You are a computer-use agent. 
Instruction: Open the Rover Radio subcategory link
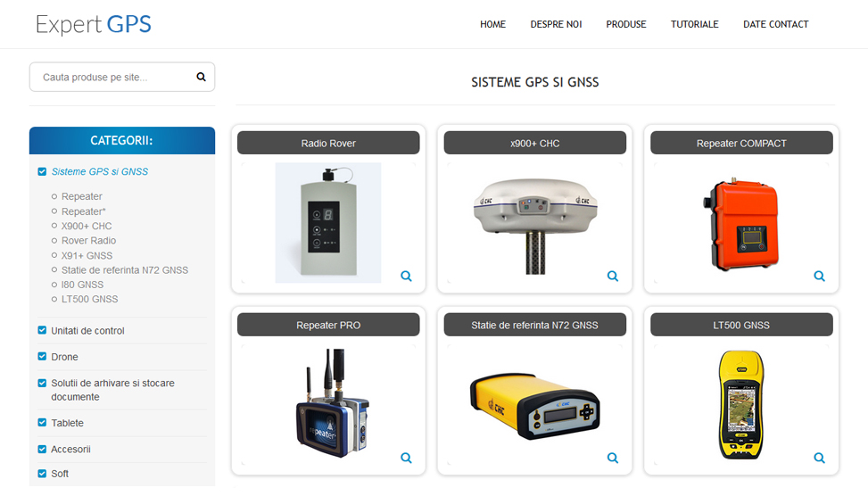[x=88, y=240]
